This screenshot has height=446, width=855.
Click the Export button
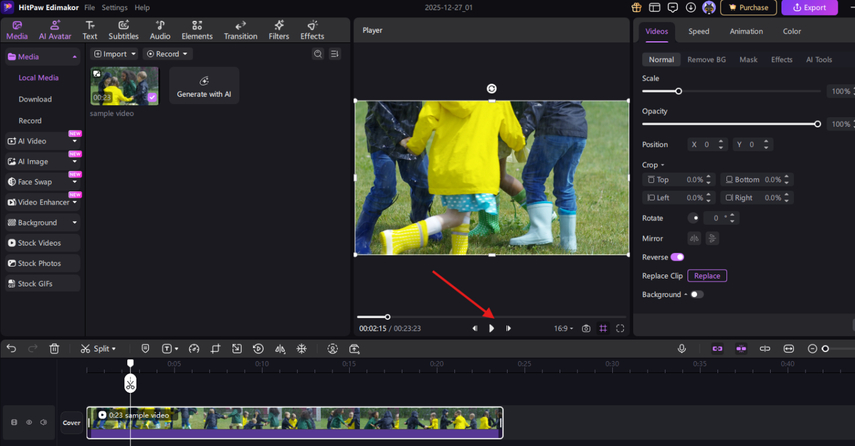(809, 8)
